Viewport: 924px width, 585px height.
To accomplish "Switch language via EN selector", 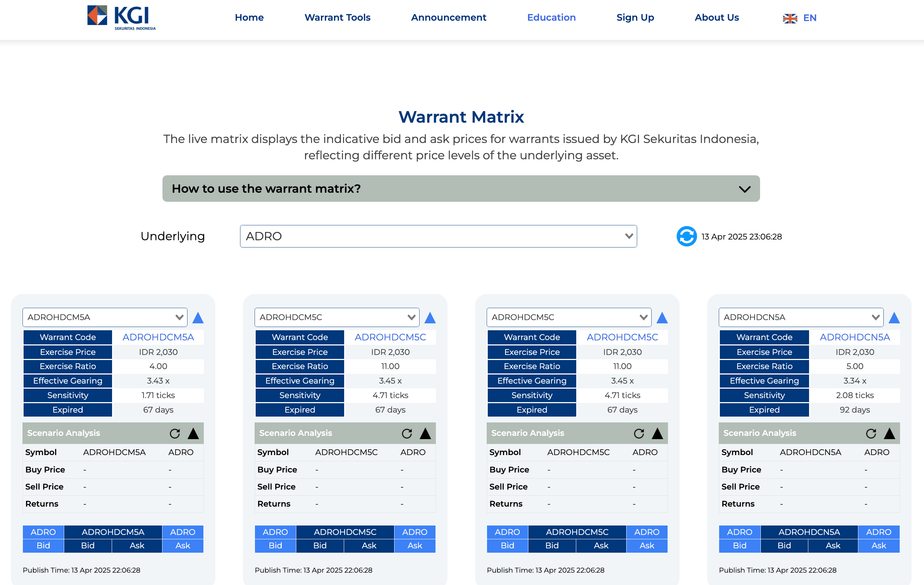I will coord(810,18).
